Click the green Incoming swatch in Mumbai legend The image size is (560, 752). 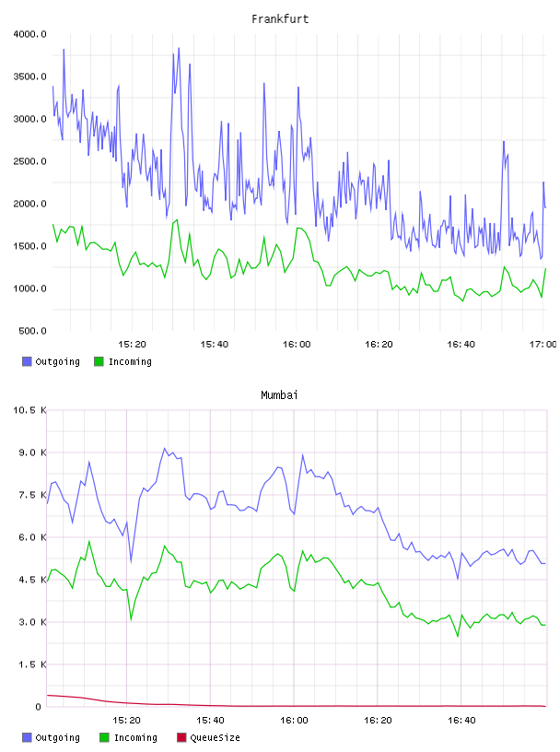click(x=104, y=737)
